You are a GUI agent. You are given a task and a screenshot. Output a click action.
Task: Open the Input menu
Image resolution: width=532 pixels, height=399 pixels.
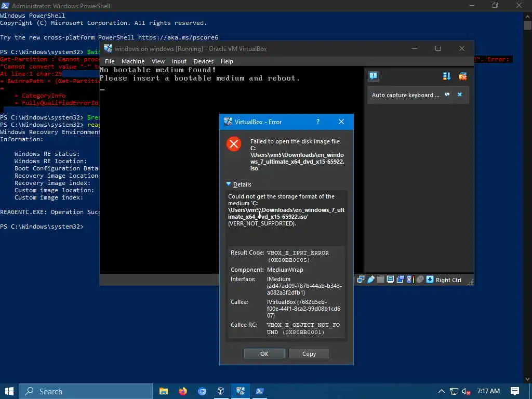179,61
